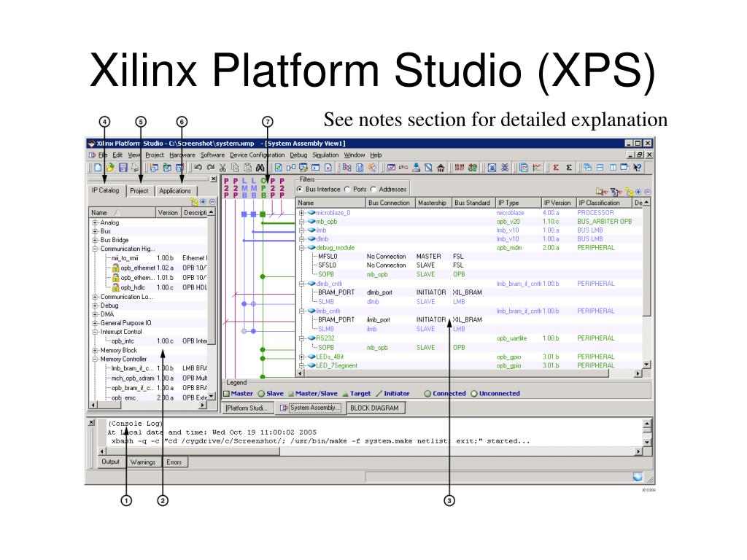Cut selection with scissors icon
Screen dimensions: 747x560
(222, 168)
